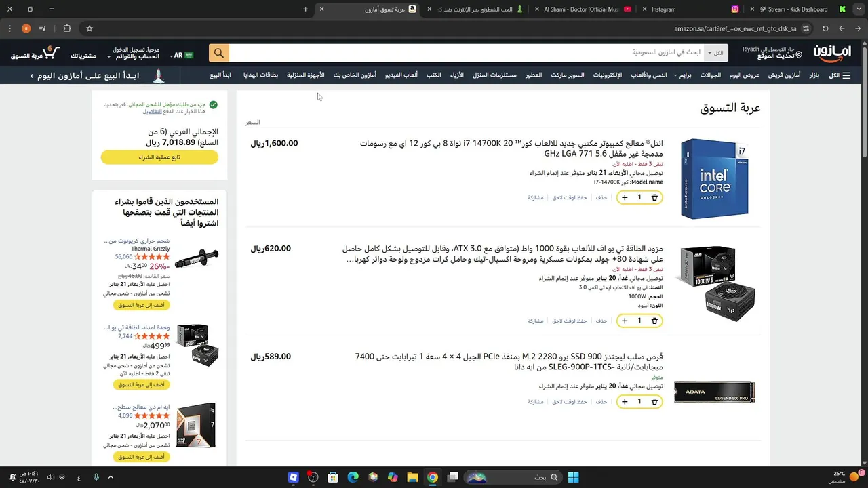
Task: Save TUF power supply for later
Action: tap(569, 321)
